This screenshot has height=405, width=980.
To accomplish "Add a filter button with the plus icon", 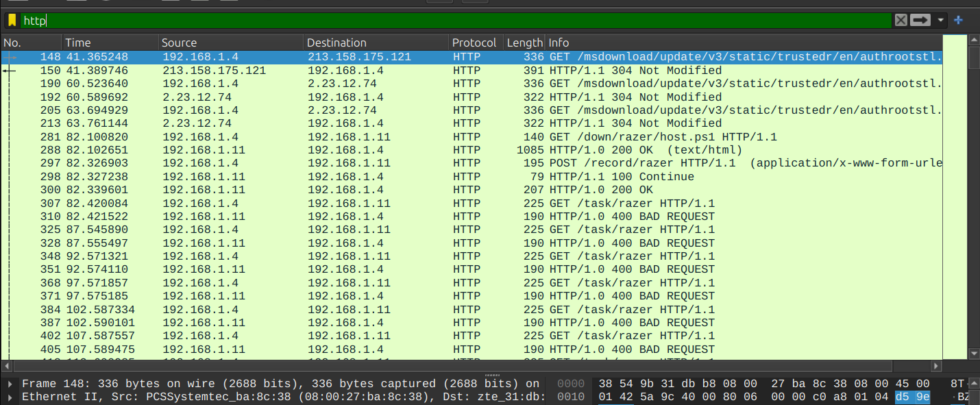I will point(958,21).
